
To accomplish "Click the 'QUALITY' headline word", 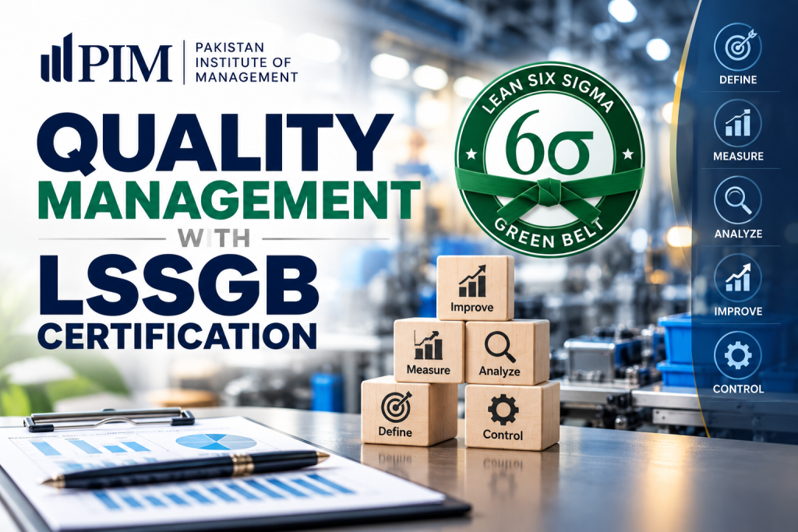I will tap(216, 142).
